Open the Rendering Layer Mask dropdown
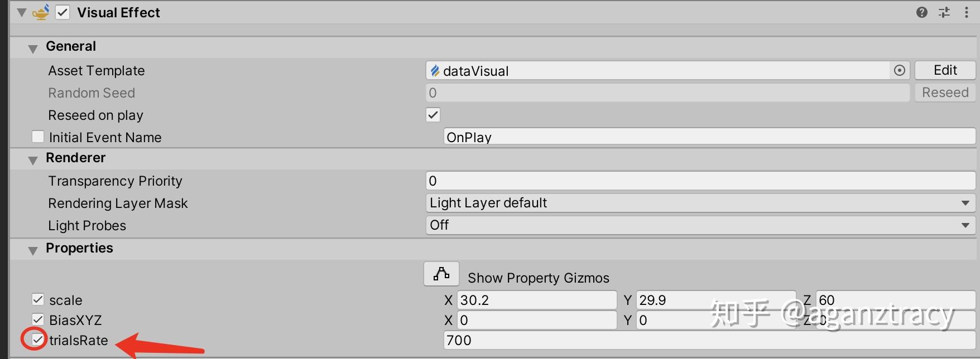 coord(700,203)
